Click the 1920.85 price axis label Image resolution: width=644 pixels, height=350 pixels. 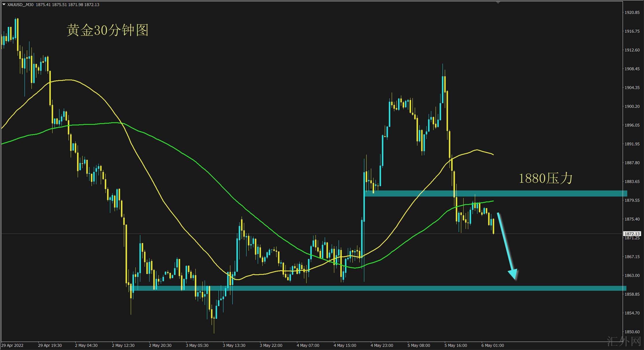632,12
